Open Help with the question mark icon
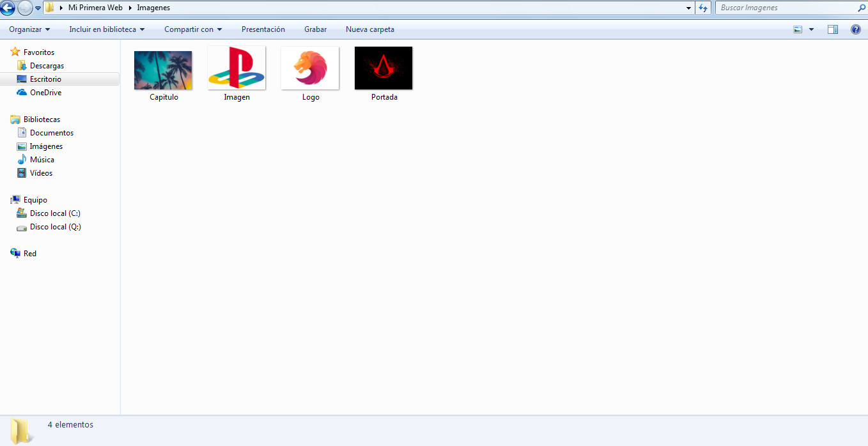Image resolution: width=868 pixels, height=446 pixels. click(856, 29)
